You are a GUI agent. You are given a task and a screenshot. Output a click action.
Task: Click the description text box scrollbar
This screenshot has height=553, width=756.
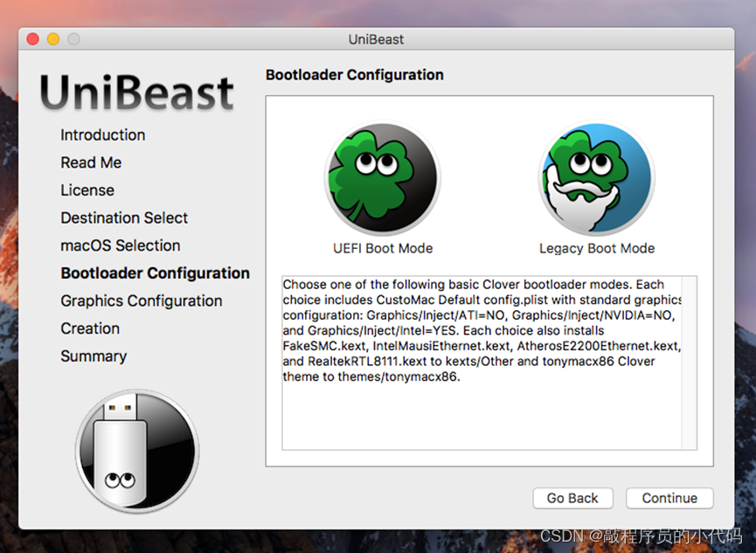tap(689, 363)
